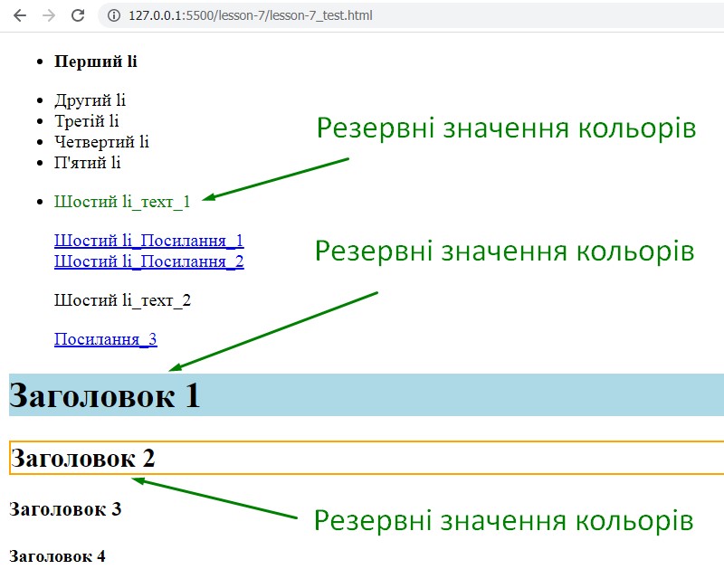Follow the Посилання_3 link
This screenshot has width=724, height=588.
coord(105,339)
